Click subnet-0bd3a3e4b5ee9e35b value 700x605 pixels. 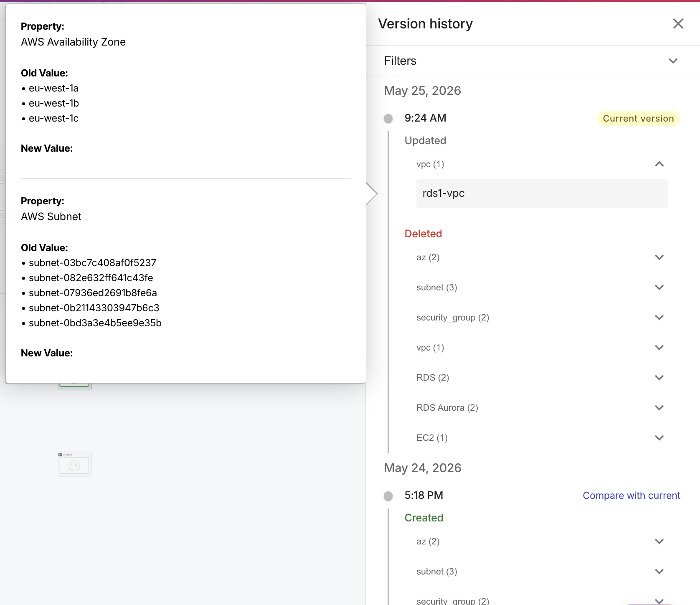point(95,323)
